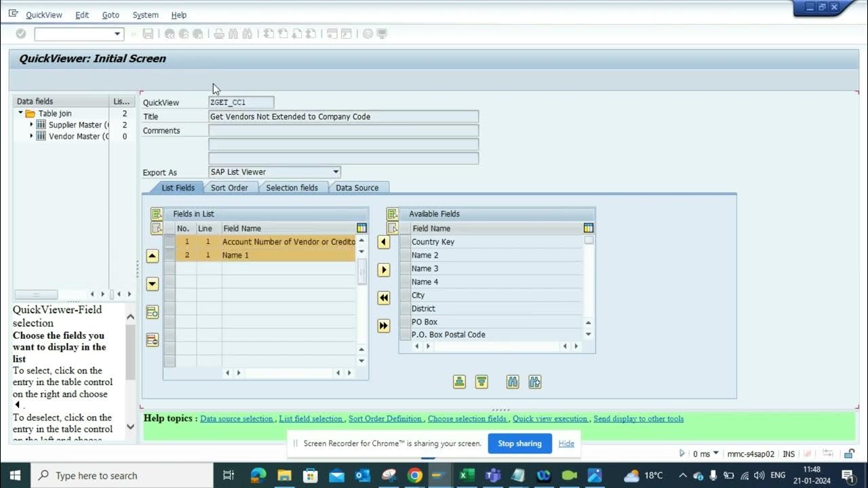Viewport: 868px width, 488px height.
Task: Click deselect all icon of Available Fields table
Action: [x=393, y=228]
